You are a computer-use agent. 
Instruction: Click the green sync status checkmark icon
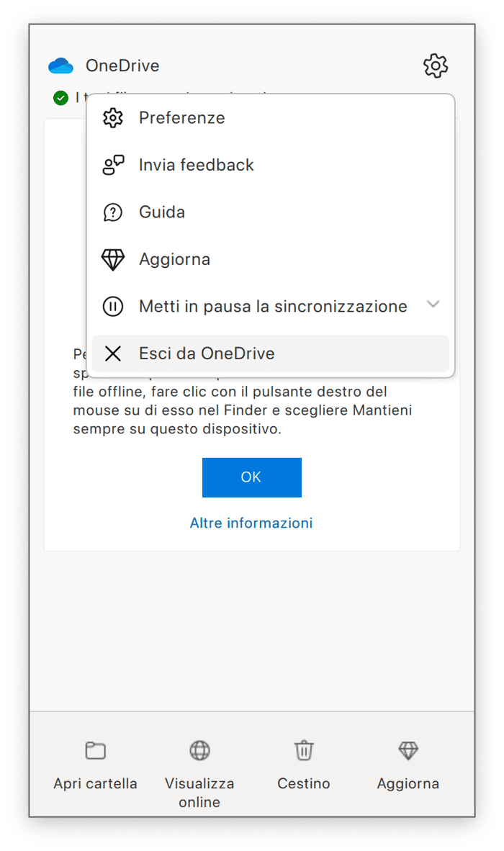(60, 98)
